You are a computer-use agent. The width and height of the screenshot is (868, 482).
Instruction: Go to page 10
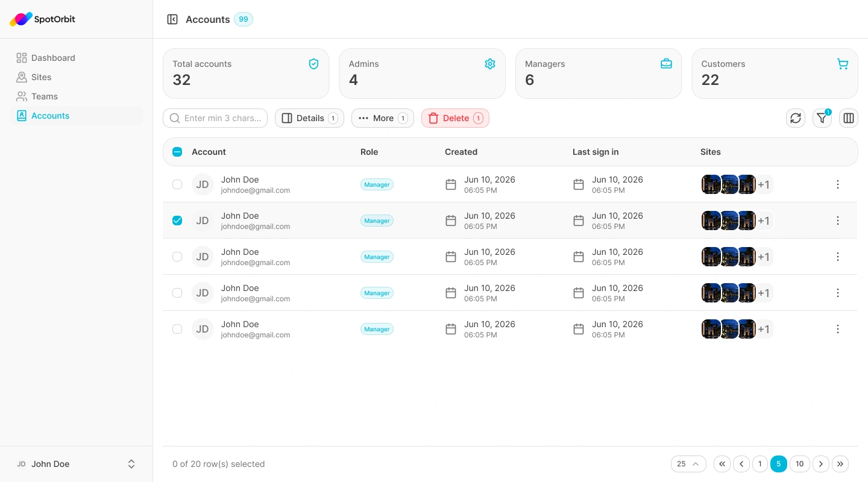[x=800, y=464]
